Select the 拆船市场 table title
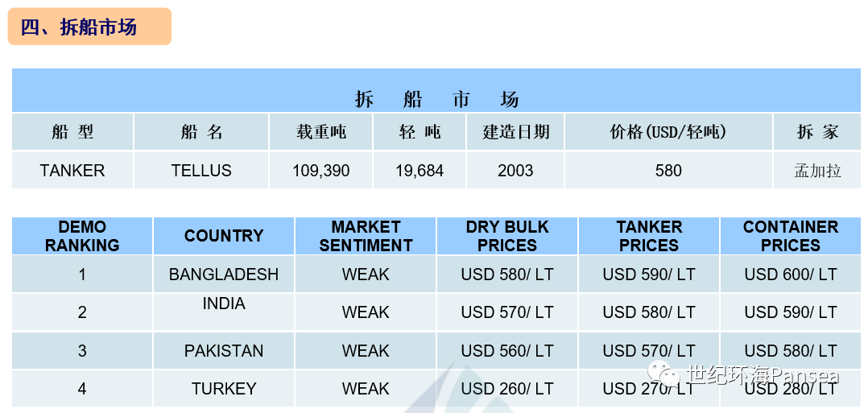Viewport: 868px width, 413px height. click(x=436, y=100)
